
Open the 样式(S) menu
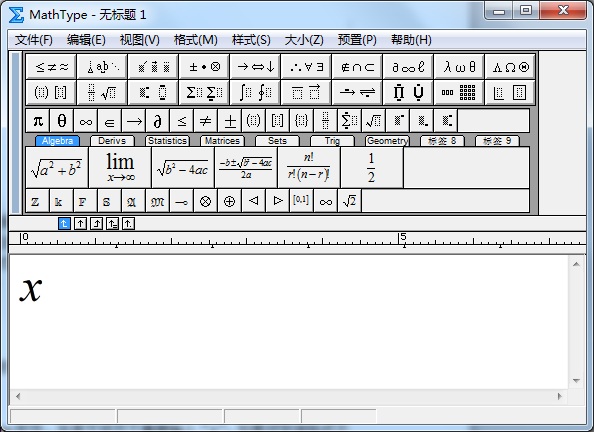click(x=251, y=40)
